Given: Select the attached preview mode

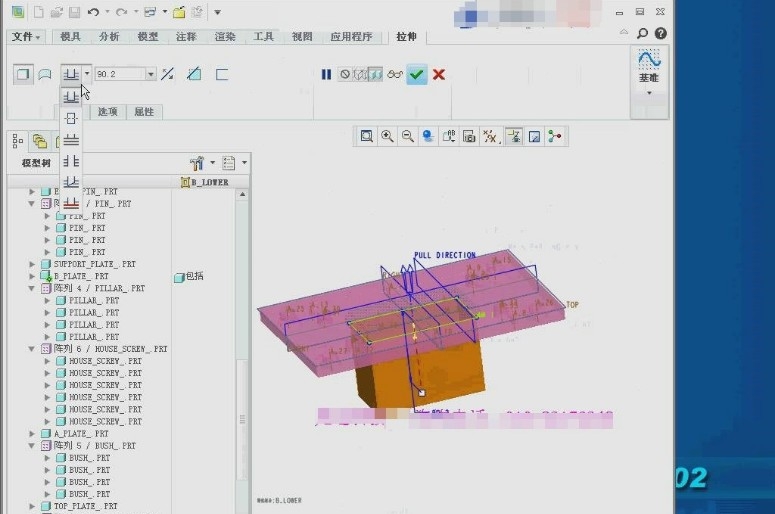Looking at the screenshot, I should coord(376,75).
